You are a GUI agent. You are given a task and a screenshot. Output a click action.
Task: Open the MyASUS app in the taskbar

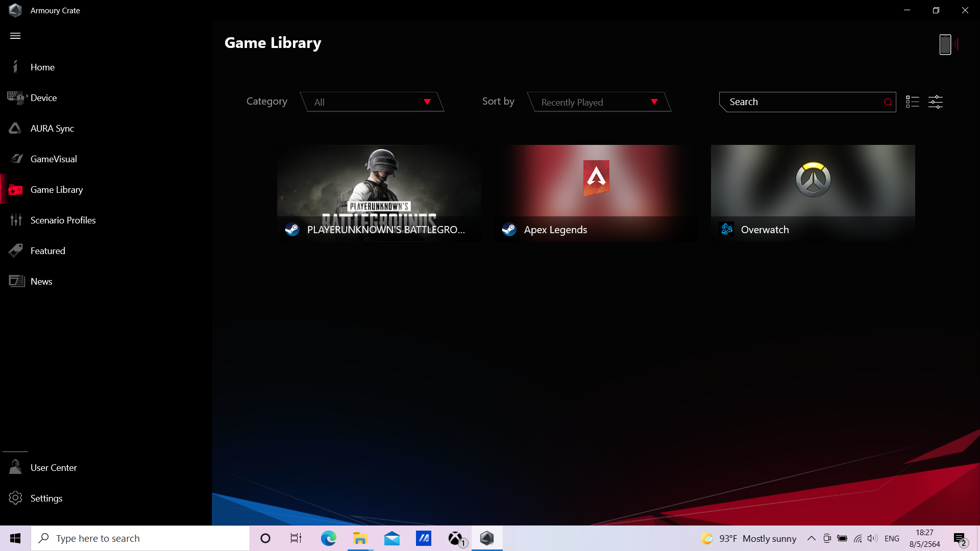pos(424,538)
